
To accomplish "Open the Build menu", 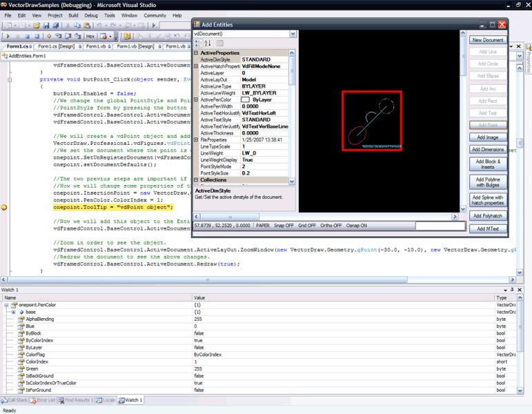I will (x=73, y=15).
